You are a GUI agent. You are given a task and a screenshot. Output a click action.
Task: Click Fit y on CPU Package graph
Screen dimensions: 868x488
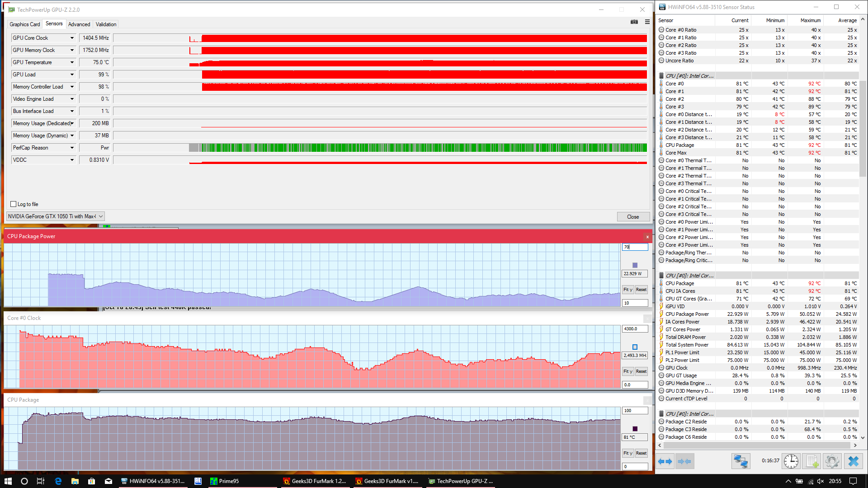[627, 453]
